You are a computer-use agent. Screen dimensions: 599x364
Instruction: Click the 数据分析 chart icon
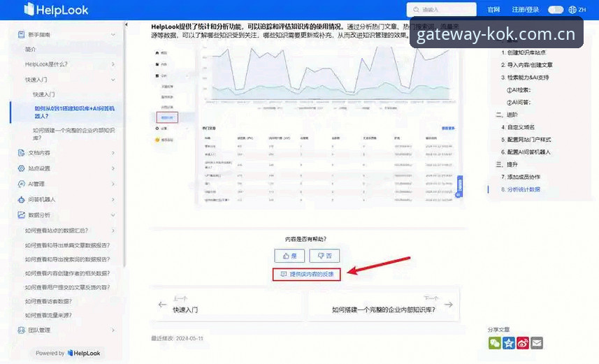[22, 215]
